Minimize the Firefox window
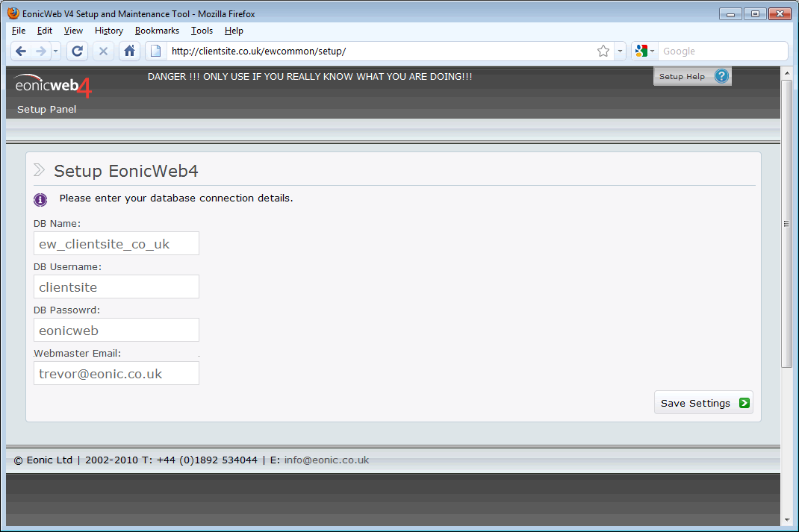Viewport: 799px width, 532px height. (x=730, y=13)
